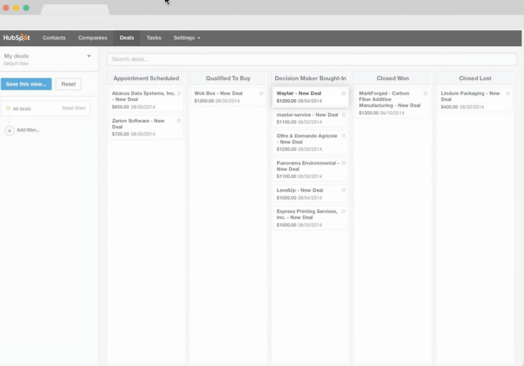The height and width of the screenshot is (366, 524).
Task: Click the Zarion Software card handle icon
Action: coord(179,121)
